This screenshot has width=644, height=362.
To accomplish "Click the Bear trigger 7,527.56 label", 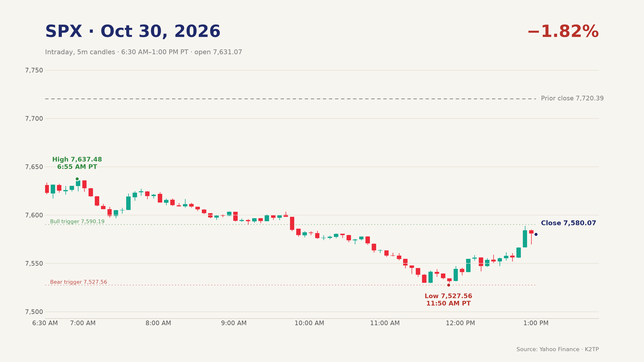I will click(78, 282).
